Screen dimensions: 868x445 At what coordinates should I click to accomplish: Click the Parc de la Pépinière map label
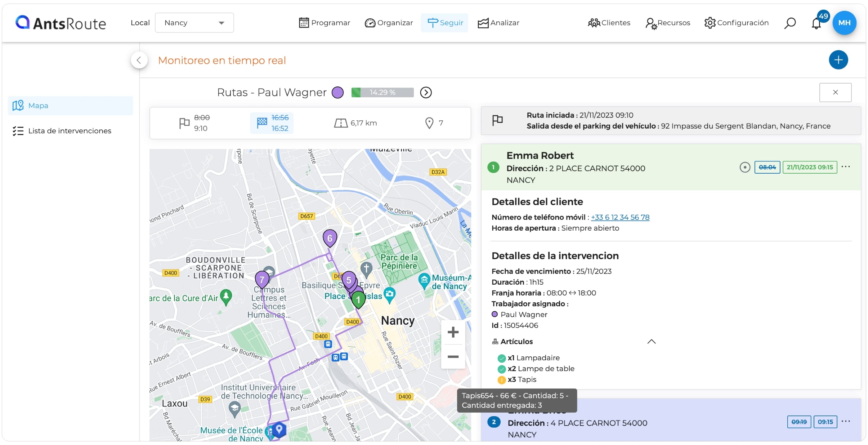(399, 262)
